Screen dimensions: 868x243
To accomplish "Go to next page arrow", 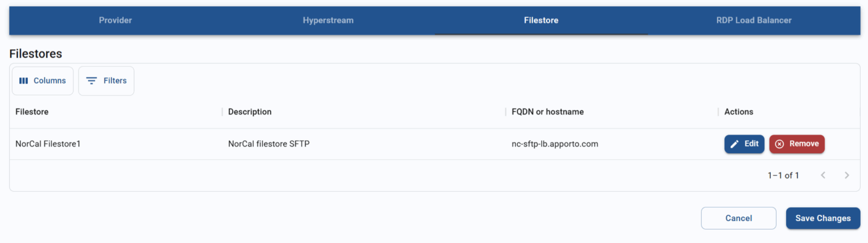I will pyautogui.click(x=847, y=175).
